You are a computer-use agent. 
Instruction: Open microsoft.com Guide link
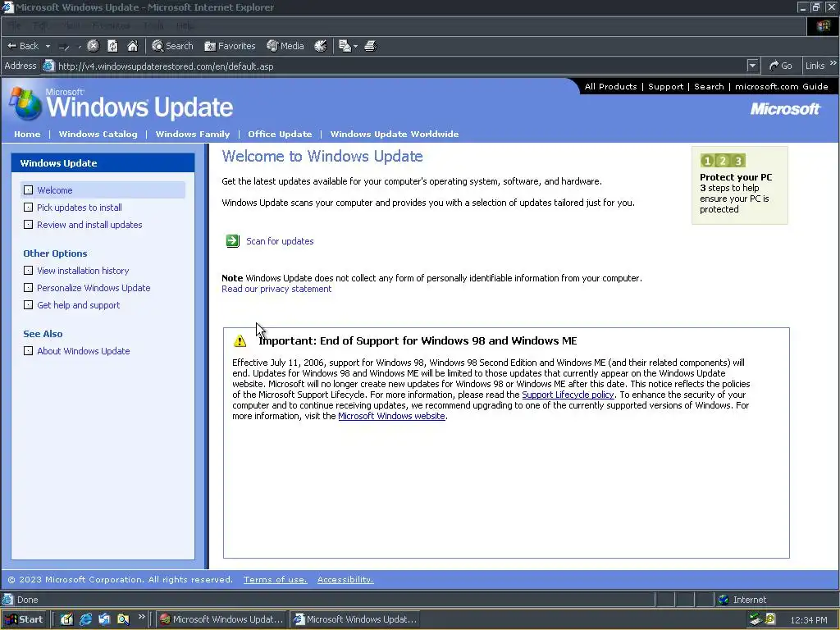782,86
